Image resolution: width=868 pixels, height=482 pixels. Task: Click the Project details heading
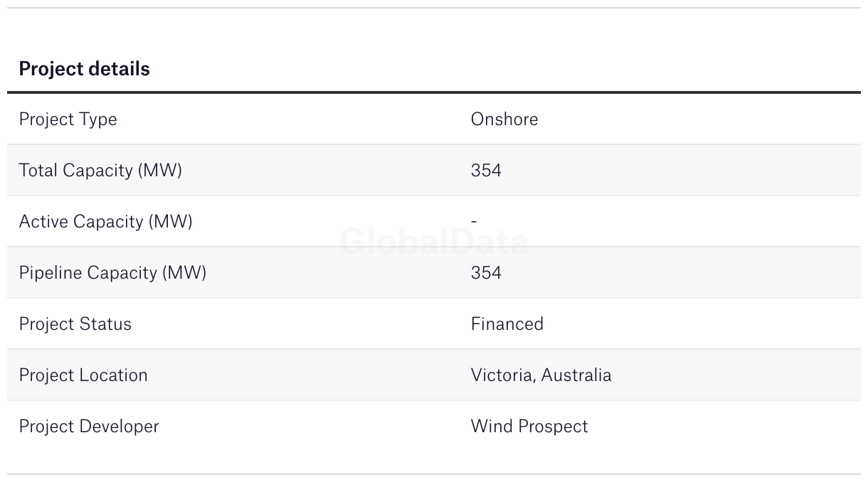tap(84, 69)
